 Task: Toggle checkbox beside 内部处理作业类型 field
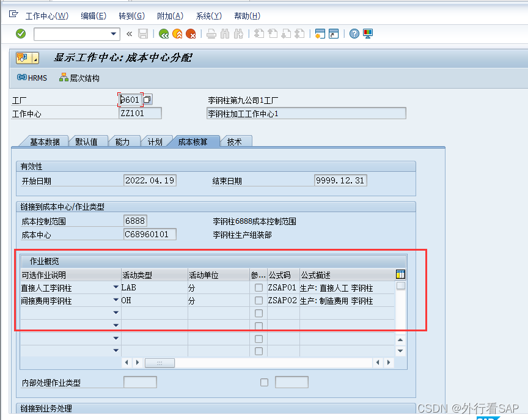[x=265, y=382]
